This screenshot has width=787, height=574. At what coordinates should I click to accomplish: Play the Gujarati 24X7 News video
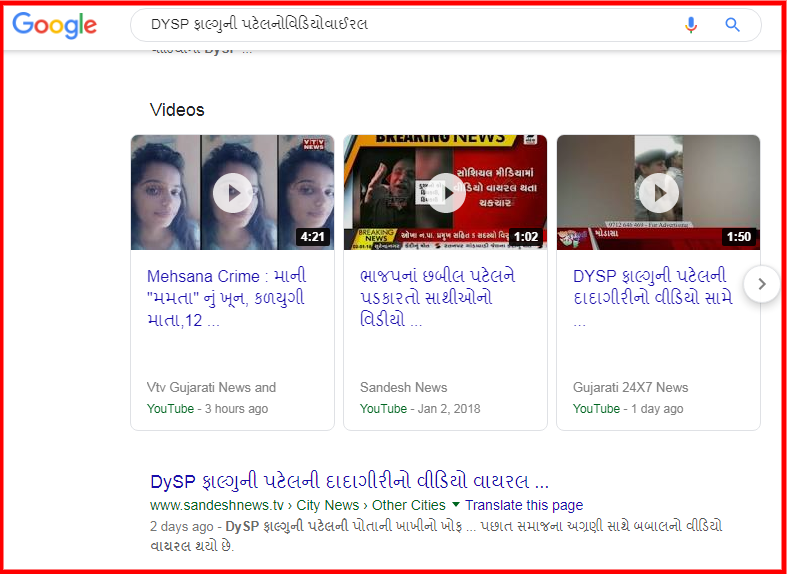coord(658,193)
